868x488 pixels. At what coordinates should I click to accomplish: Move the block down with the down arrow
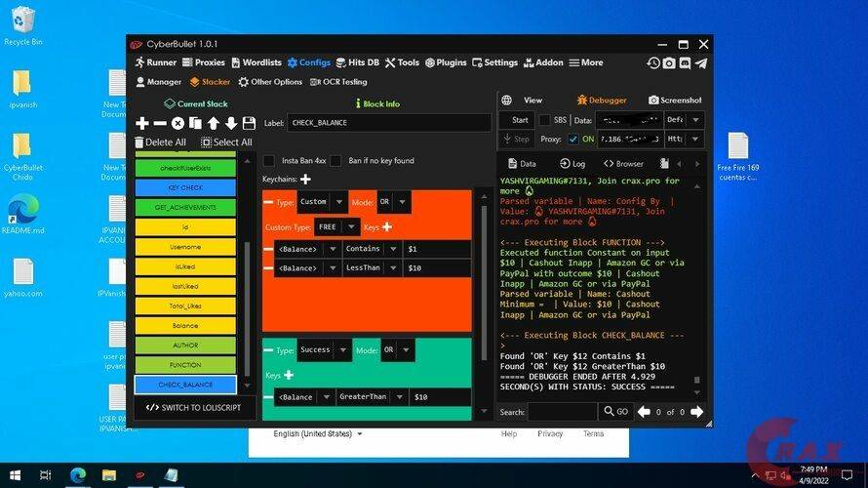click(231, 123)
